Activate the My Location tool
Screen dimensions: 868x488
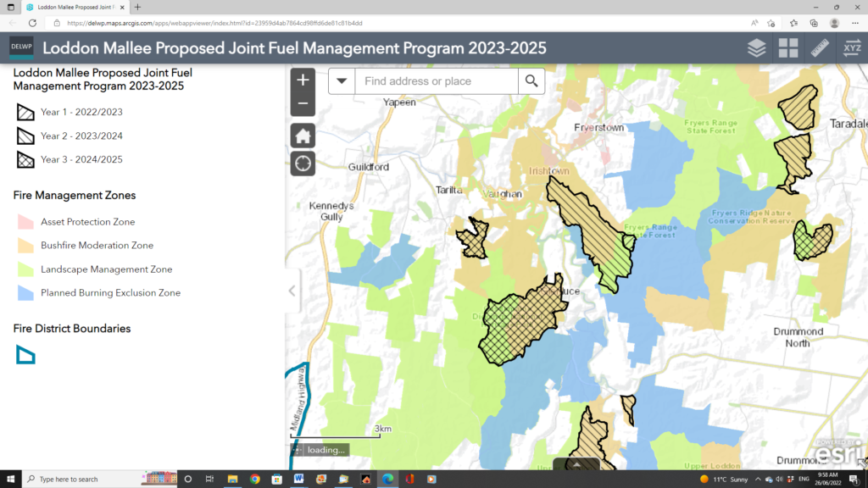click(303, 163)
